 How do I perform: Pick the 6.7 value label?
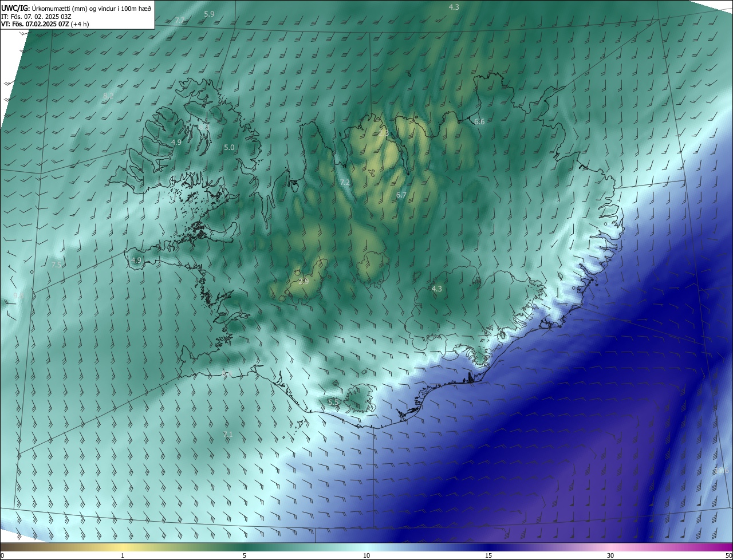(x=401, y=195)
